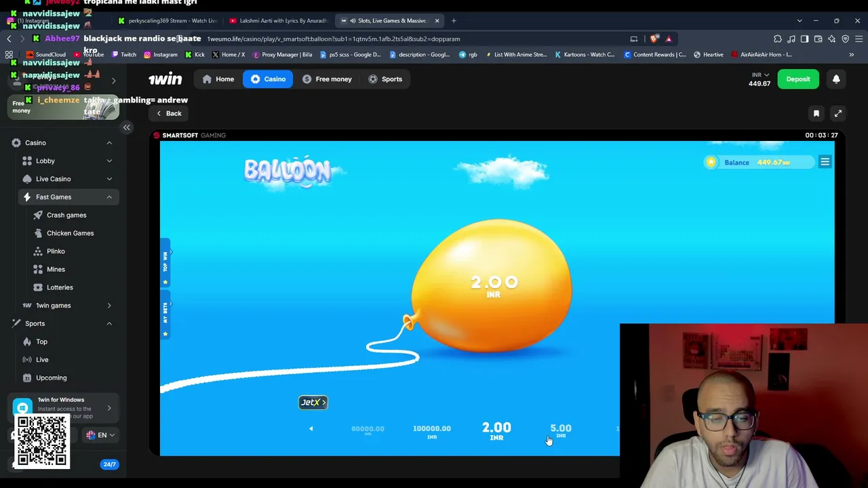Expand the 1win games submenu
868x488 pixels.
[x=109, y=306]
